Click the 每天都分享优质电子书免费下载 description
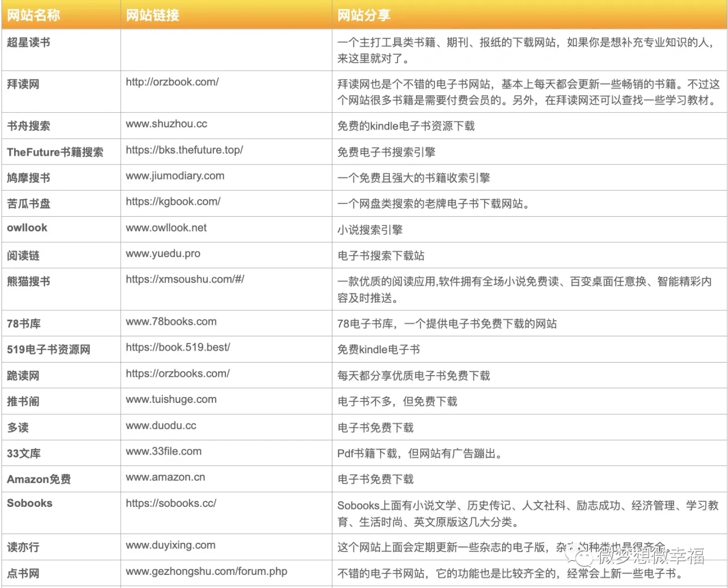Viewport: 728px width, 588px height. click(413, 375)
